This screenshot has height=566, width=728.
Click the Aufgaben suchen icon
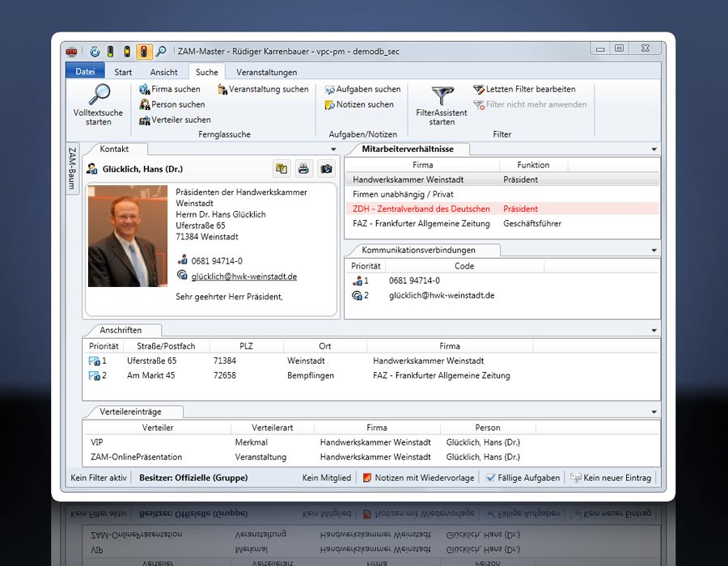coord(330,90)
